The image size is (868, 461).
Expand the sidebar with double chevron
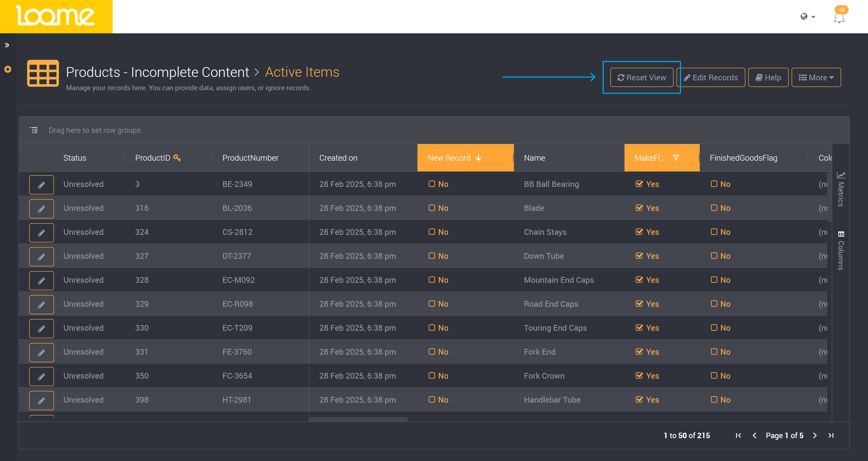7,45
